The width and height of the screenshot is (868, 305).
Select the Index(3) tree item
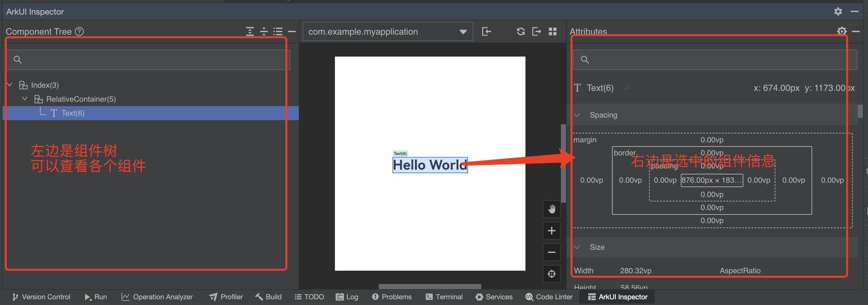tap(45, 85)
